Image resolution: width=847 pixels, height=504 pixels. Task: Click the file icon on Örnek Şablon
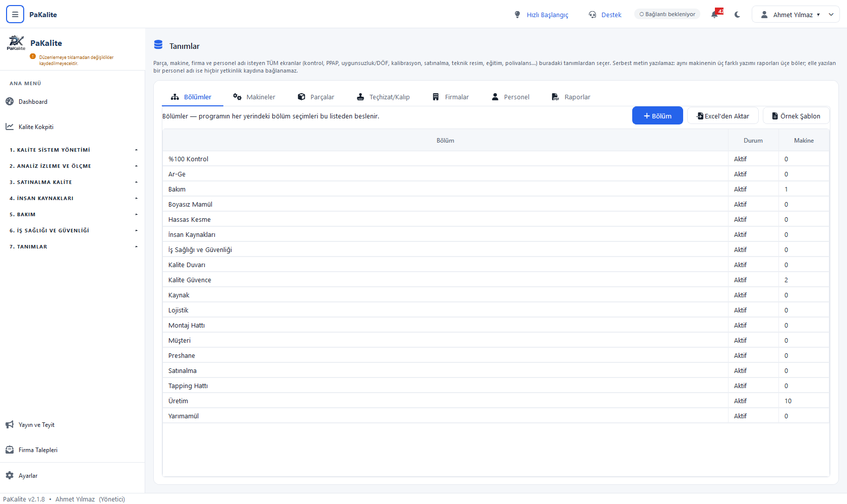775,116
